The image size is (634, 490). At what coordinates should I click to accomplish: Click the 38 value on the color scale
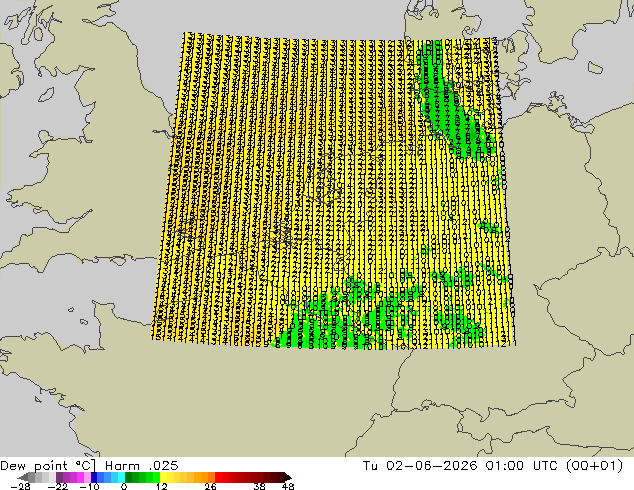(260, 486)
